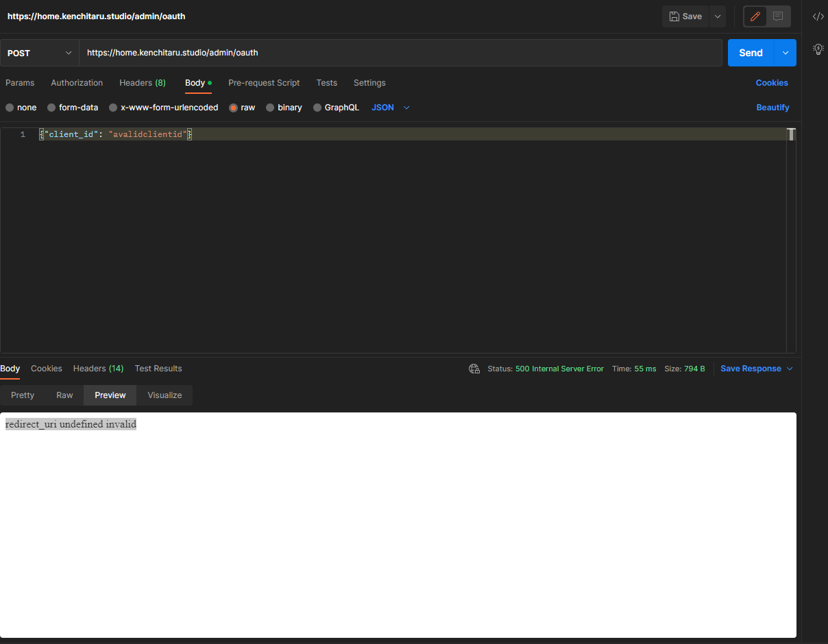Image resolution: width=828 pixels, height=644 pixels.
Task: Open the code snippet generator icon
Action: click(x=818, y=16)
